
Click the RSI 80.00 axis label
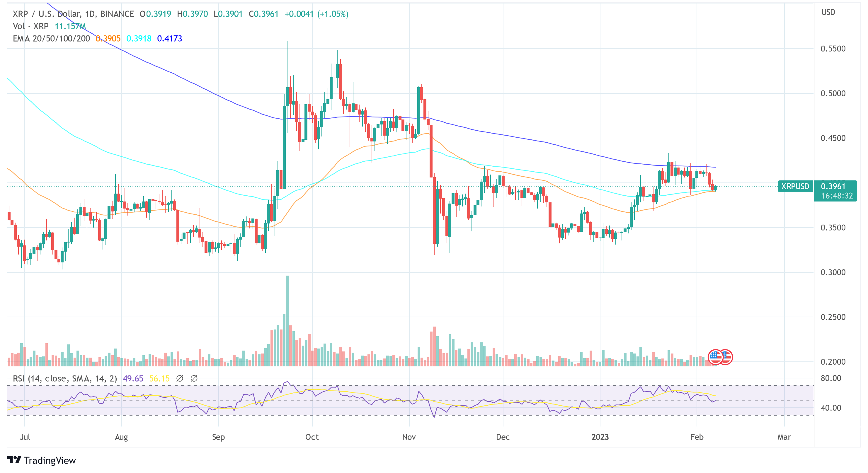pos(831,378)
